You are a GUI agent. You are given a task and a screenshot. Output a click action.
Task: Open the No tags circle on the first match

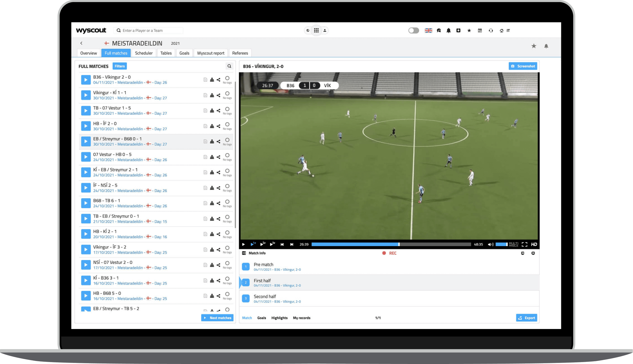point(227,79)
